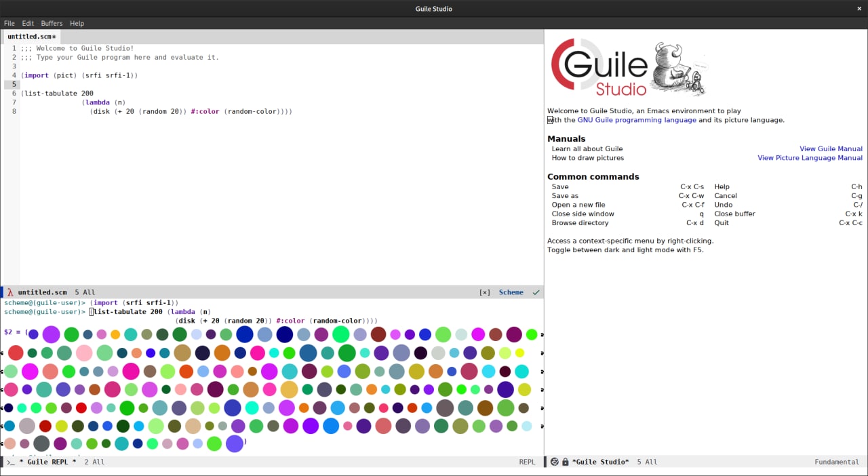Click the 'Common commands' heading
868x476 pixels.
point(593,176)
